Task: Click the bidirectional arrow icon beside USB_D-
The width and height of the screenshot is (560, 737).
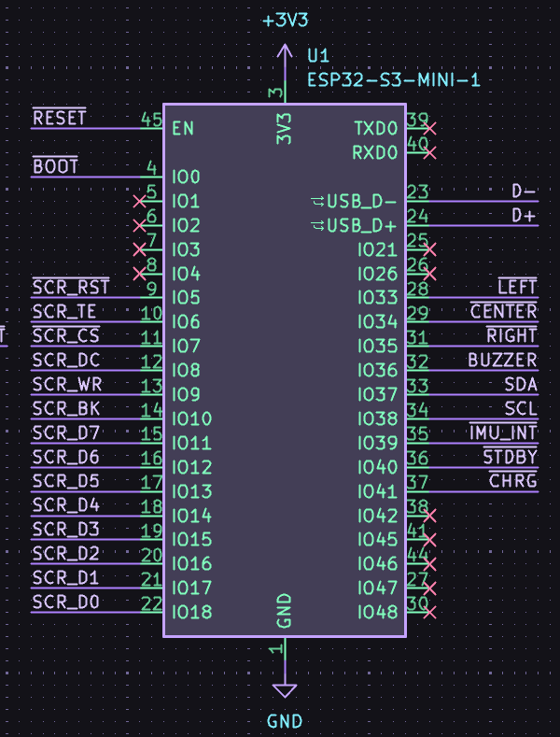Action: point(318,202)
